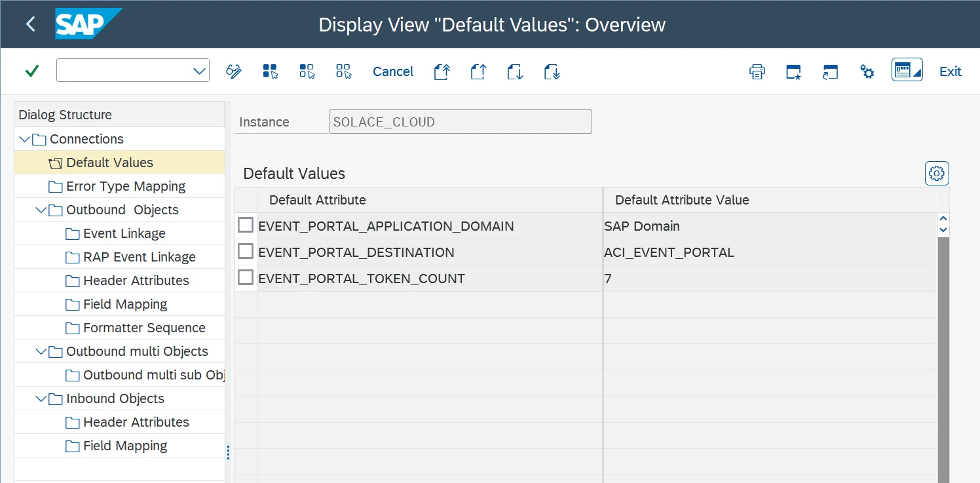Click the Deselect All icon

point(343,71)
